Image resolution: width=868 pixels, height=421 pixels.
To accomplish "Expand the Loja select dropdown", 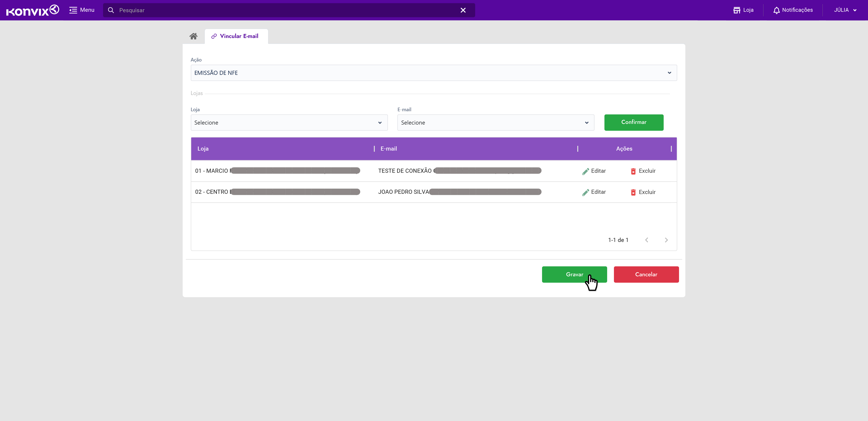I will point(289,123).
